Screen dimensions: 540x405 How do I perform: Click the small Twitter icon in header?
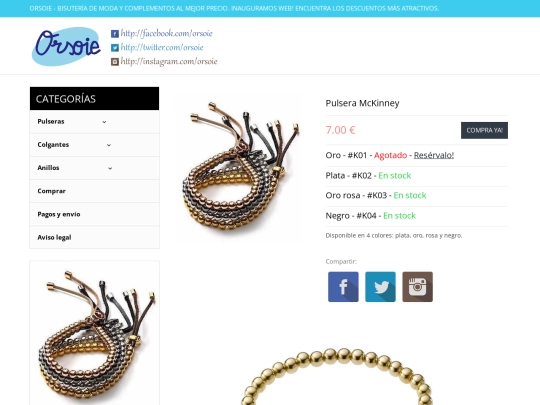(115, 48)
